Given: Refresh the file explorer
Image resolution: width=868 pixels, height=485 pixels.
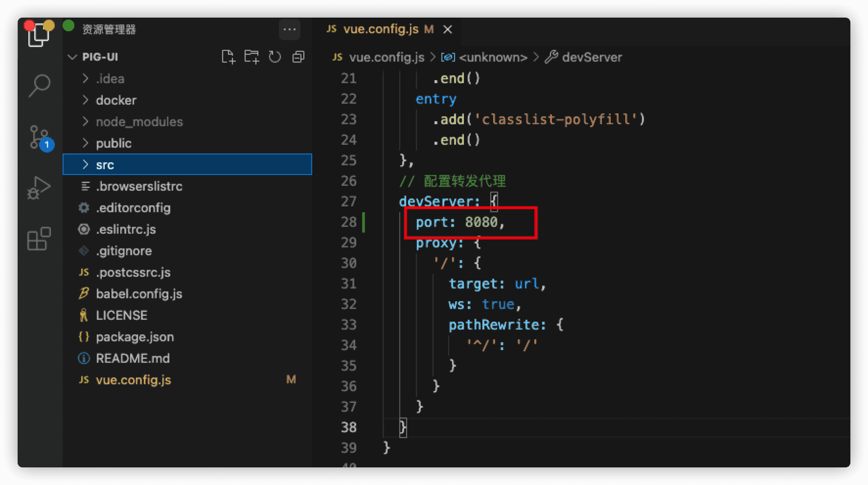Looking at the screenshot, I should (275, 57).
